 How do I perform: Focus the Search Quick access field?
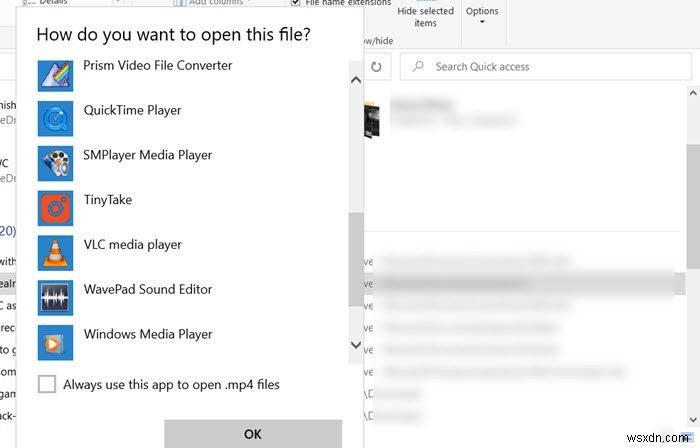tap(546, 66)
